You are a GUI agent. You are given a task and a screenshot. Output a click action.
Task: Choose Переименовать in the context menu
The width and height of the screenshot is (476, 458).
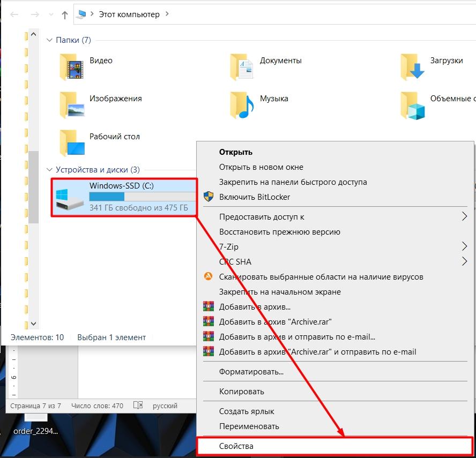(336, 426)
